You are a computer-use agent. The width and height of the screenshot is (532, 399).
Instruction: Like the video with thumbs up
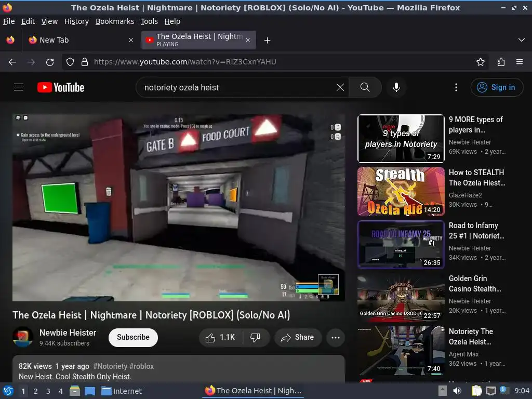point(220,338)
